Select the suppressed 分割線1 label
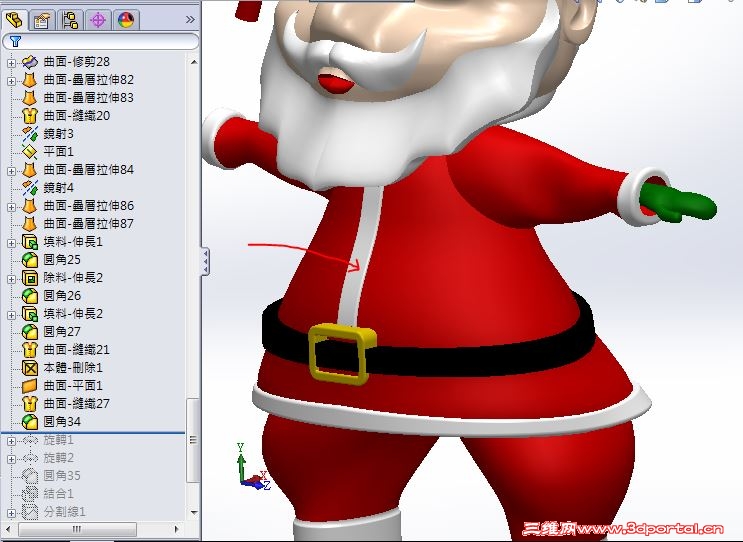Viewport: 743px width, 542px height. [x=65, y=512]
